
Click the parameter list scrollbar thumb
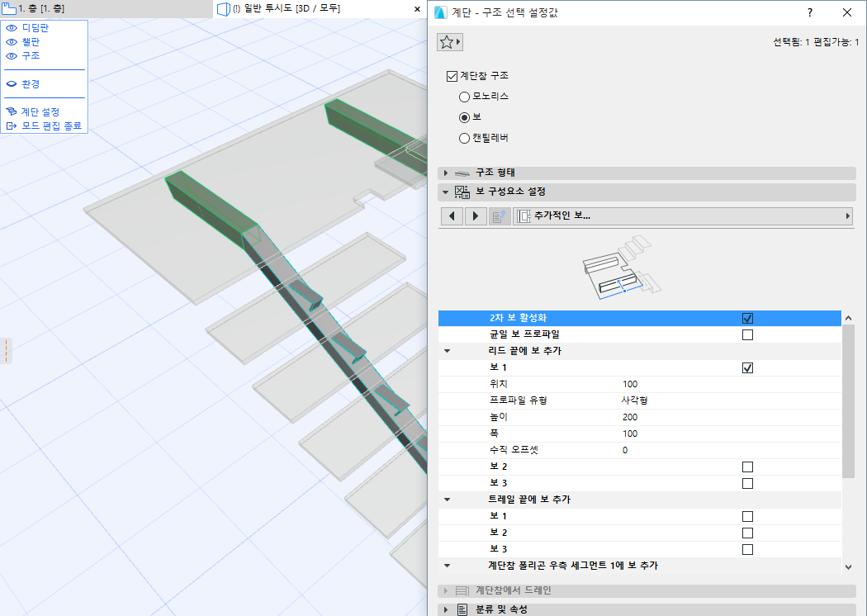pyautogui.click(x=848, y=401)
